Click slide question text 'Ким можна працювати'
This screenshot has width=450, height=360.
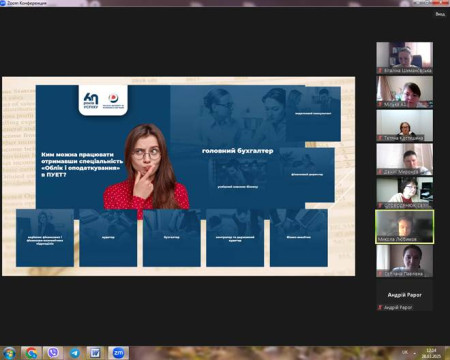(77, 155)
